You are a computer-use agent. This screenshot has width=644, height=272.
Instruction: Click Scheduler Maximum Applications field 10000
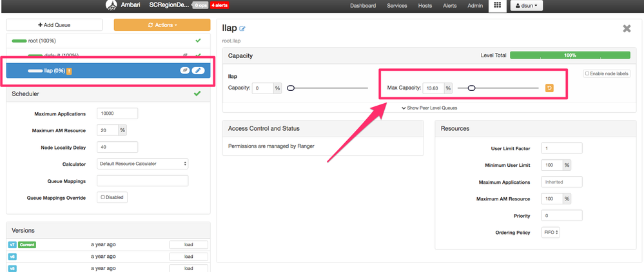(x=117, y=113)
